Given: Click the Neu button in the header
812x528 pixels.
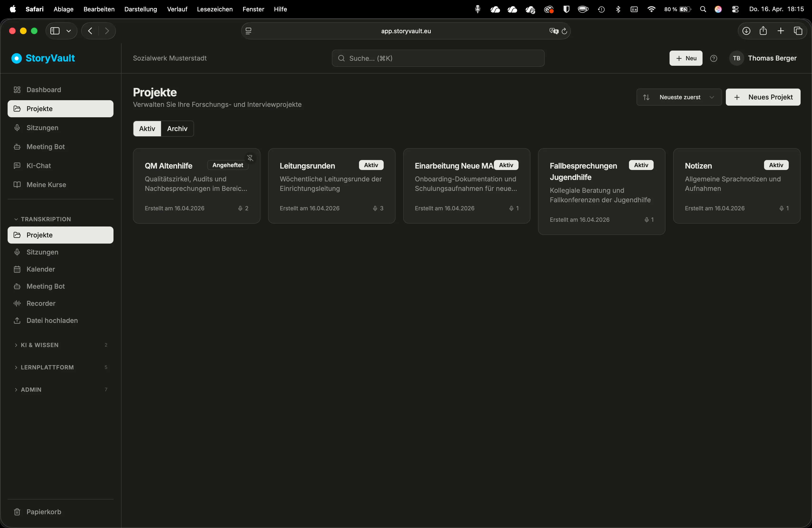Looking at the screenshot, I should pyautogui.click(x=686, y=58).
